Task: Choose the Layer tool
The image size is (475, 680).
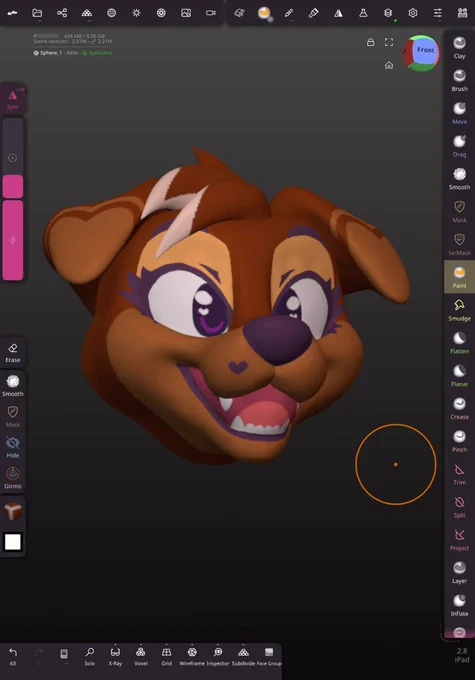Action: (x=459, y=572)
